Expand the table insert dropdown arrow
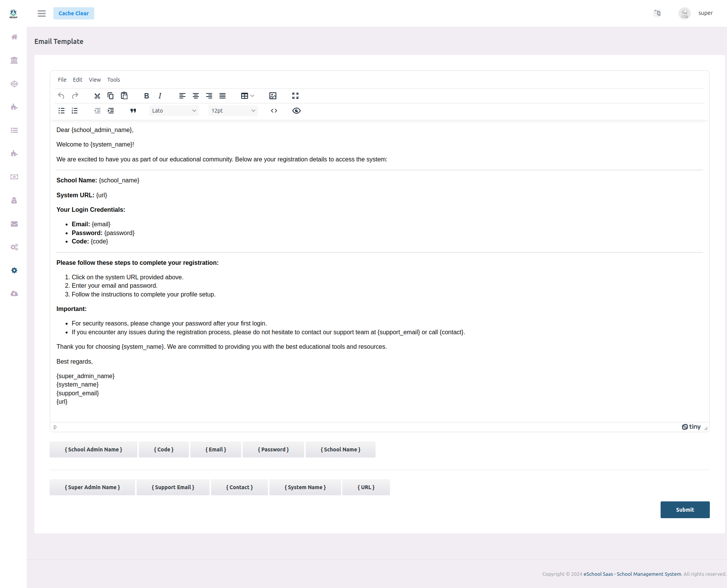727x588 pixels. (x=252, y=96)
